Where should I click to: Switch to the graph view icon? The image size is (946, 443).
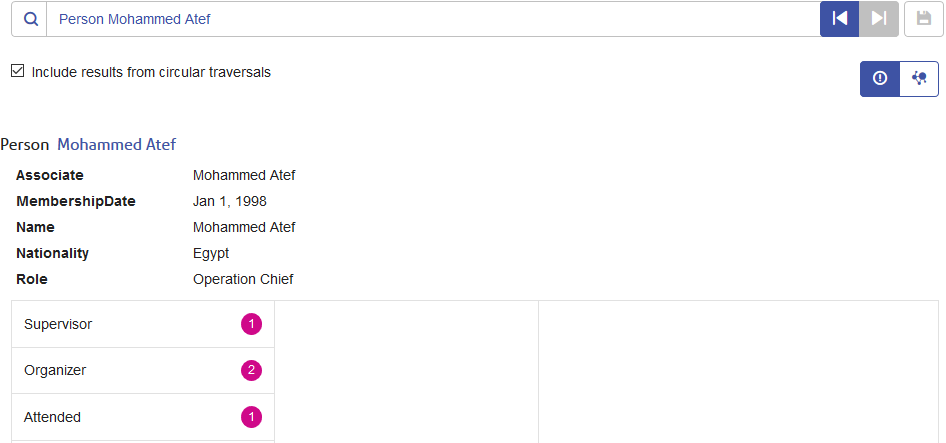(919, 78)
